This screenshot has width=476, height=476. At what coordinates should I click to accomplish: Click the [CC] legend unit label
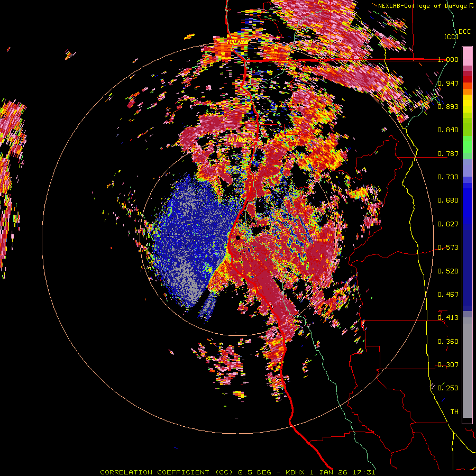[451, 36]
